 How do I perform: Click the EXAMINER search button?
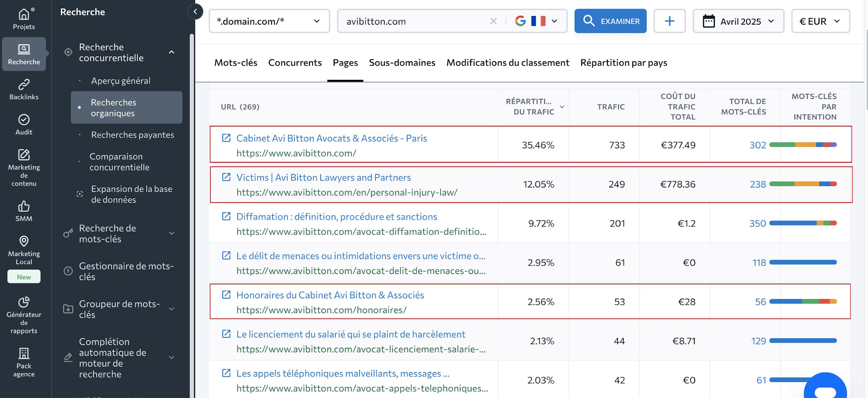click(610, 21)
